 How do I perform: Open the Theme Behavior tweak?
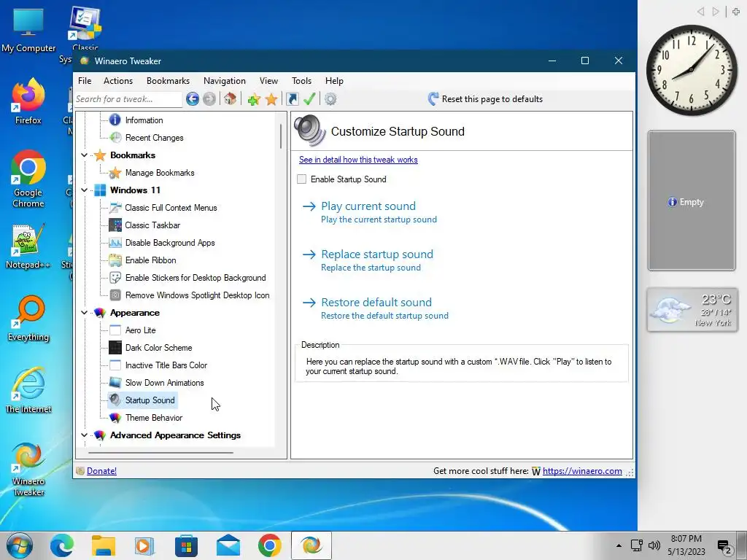(x=153, y=418)
